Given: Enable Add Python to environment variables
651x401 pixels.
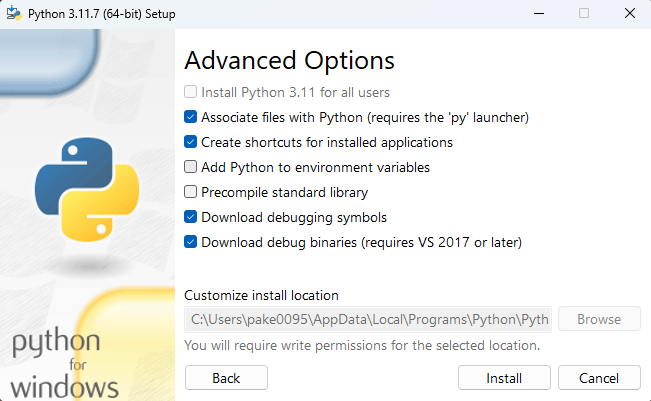Looking at the screenshot, I should pos(191,167).
